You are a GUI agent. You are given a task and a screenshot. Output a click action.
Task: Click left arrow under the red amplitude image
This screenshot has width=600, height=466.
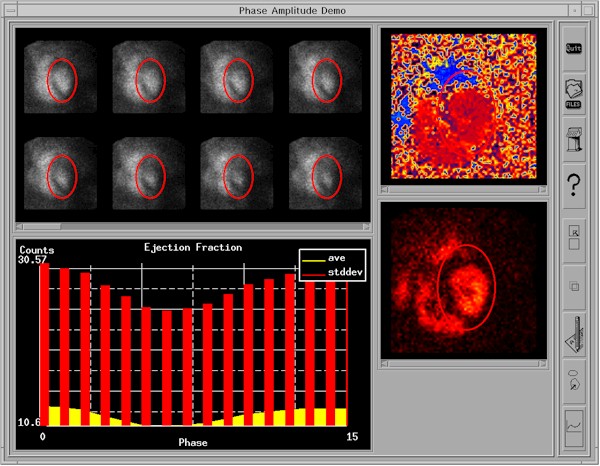[385, 364]
